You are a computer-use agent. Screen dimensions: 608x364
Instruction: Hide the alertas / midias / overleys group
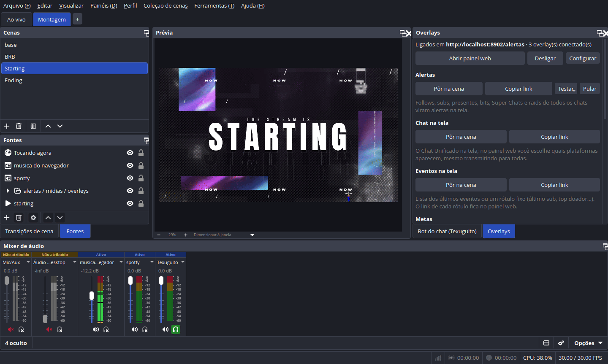coord(130,191)
